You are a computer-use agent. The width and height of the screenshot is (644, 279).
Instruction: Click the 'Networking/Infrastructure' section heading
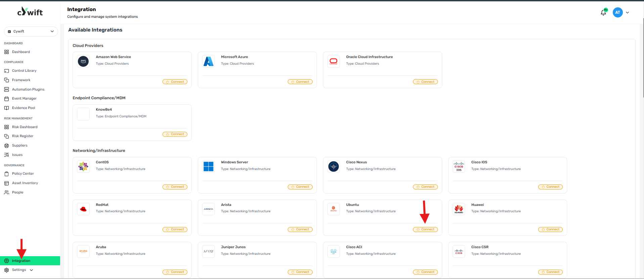(x=99, y=151)
